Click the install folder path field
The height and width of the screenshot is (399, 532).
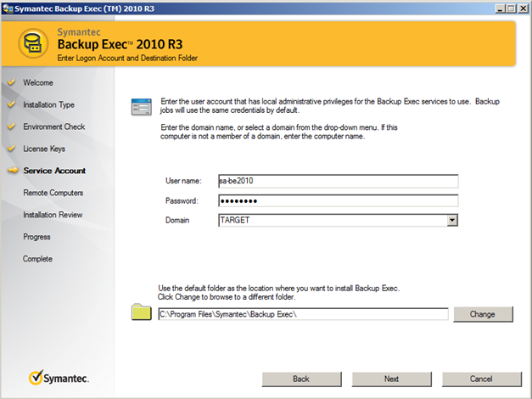click(303, 314)
